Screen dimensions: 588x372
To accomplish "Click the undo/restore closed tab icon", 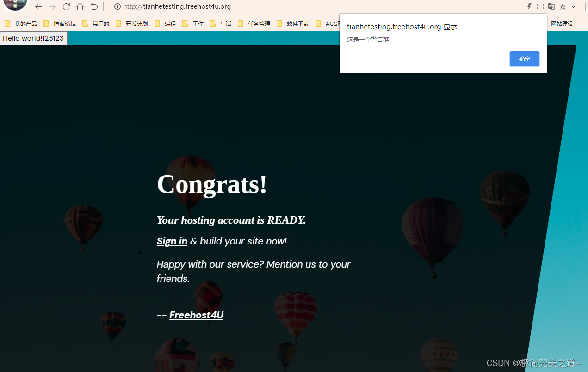I will pos(94,6).
